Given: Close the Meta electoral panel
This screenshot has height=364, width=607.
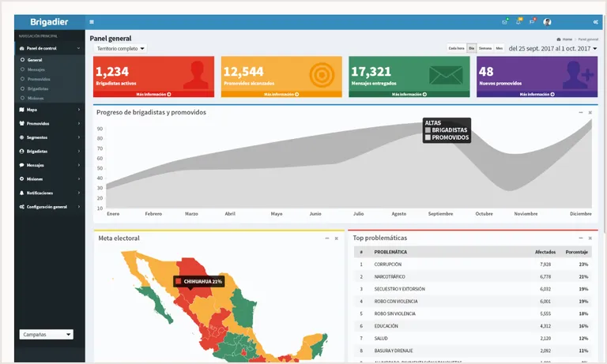Looking at the screenshot, I should tap(337, 238).
